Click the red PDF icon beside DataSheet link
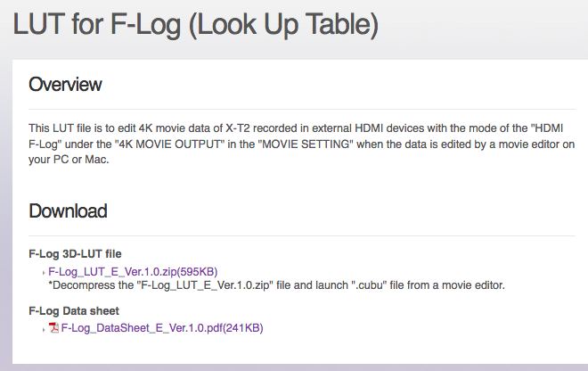 point(53,327)
